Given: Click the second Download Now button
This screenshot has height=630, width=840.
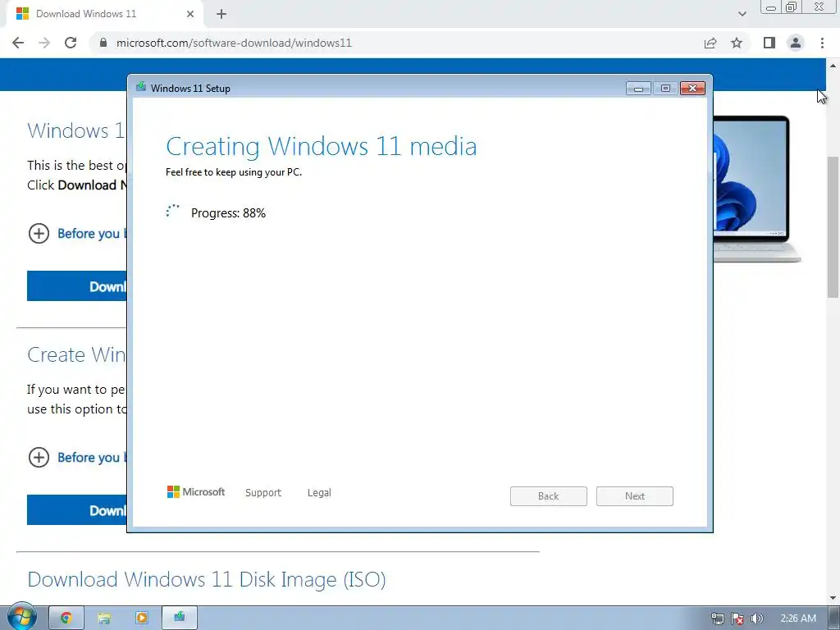Looking at the screenshot, I should (77, 510).
